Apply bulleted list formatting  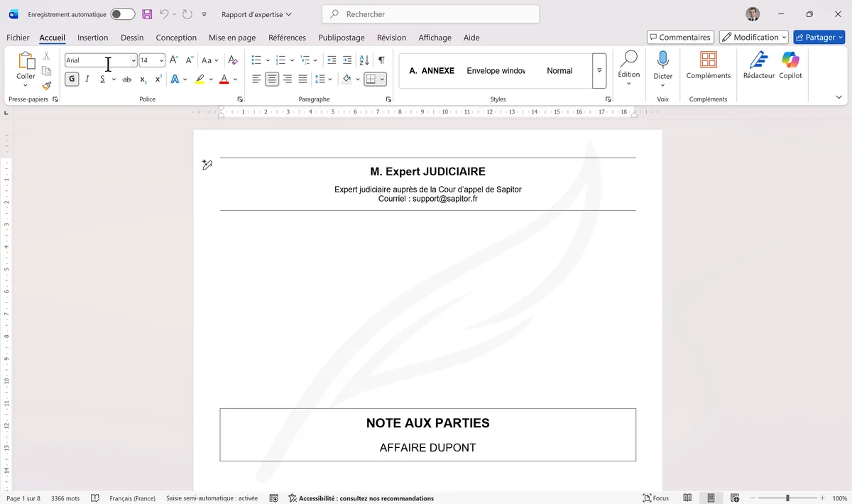[256, 60]
